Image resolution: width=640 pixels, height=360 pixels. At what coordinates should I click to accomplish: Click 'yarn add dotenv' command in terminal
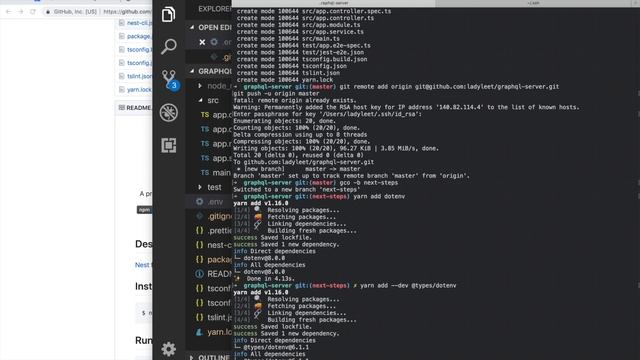coord(379,196)
